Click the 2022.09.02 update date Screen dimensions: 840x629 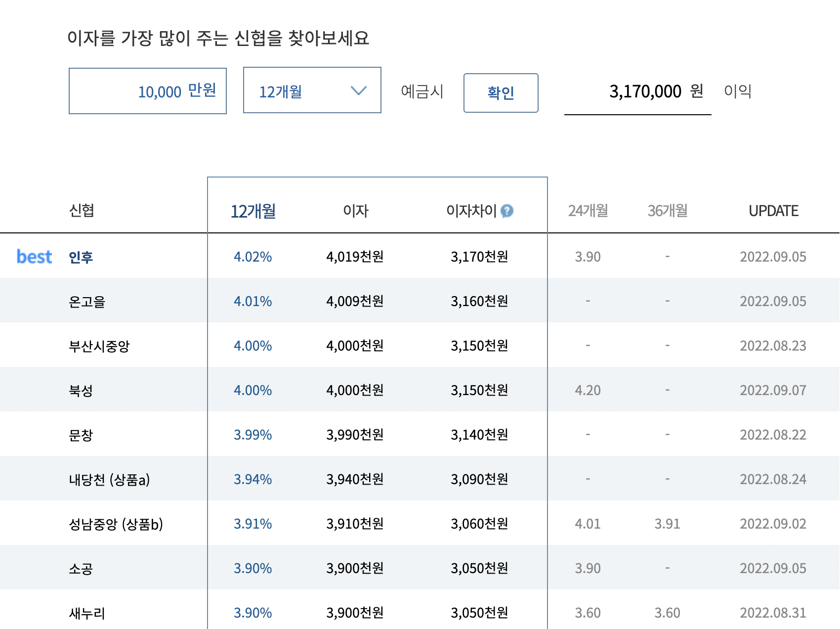click(x=773, y=524)
